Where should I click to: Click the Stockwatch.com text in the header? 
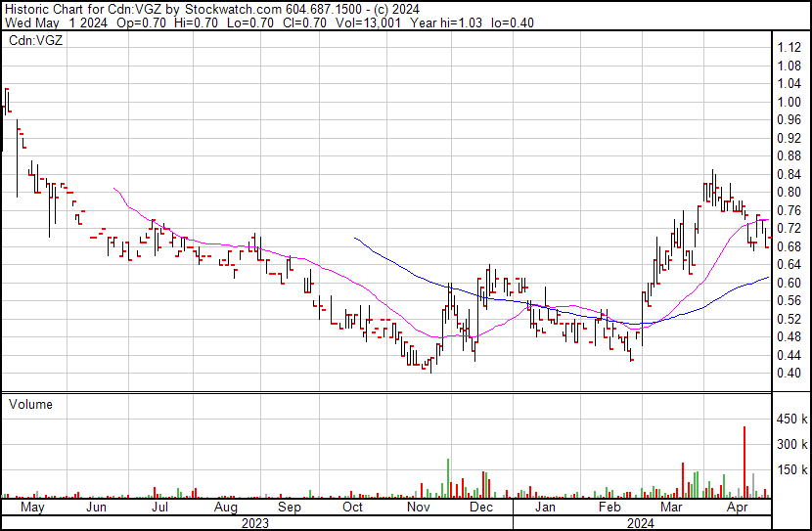point(240,7)
